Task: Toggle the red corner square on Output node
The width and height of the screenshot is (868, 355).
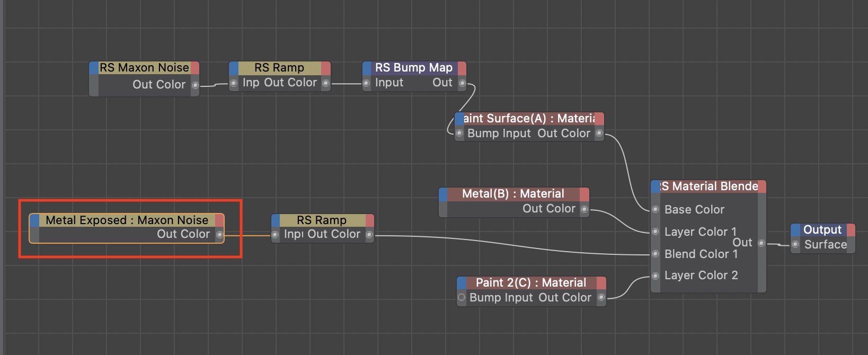Action: click(851, 230)
